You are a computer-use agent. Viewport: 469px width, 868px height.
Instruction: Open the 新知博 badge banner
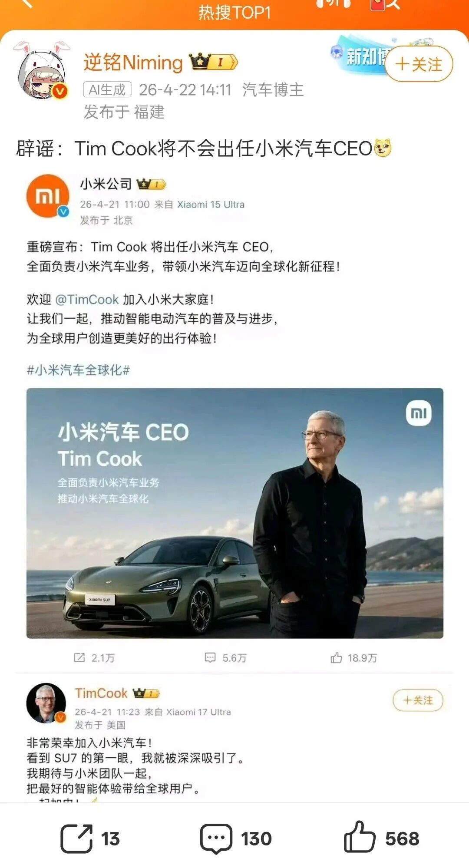[360, 56]
